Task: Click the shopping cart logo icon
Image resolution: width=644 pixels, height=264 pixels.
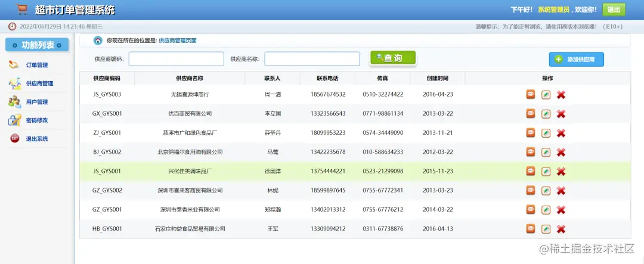Action: (x=22, y=9)
